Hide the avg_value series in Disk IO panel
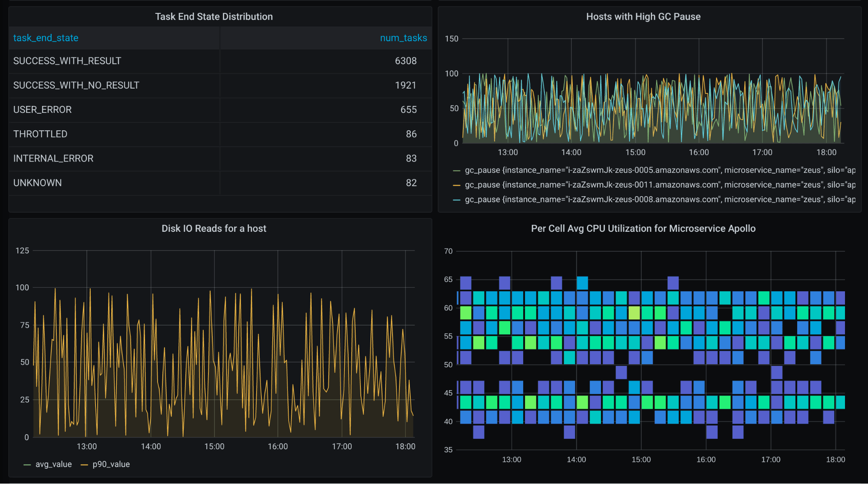 [x=54, y=464]
